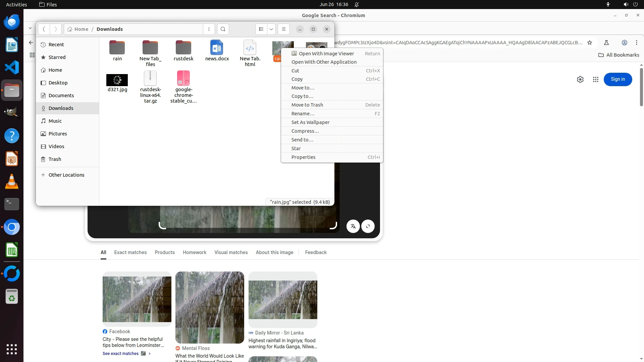Toggle list view in Files toolbar

(261, 29)
